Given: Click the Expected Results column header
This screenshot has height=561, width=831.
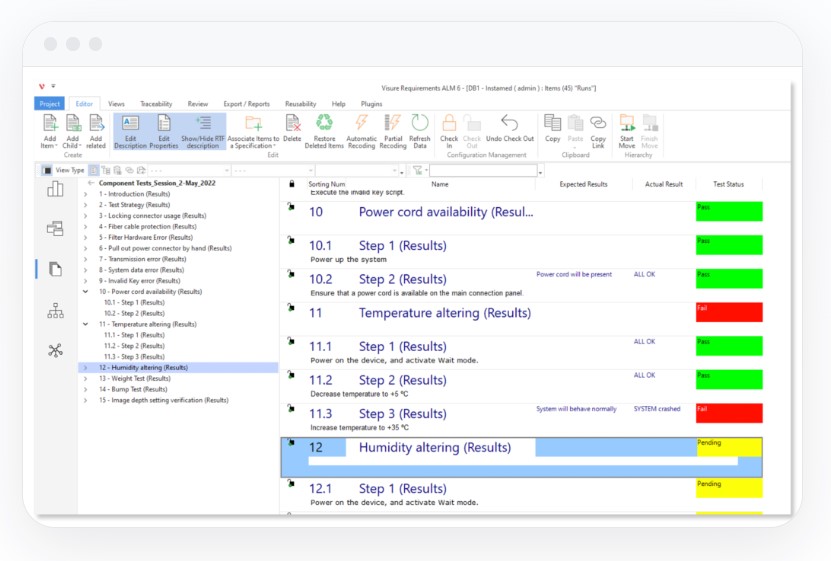Looking at the screenshot, I should point(584,184).
